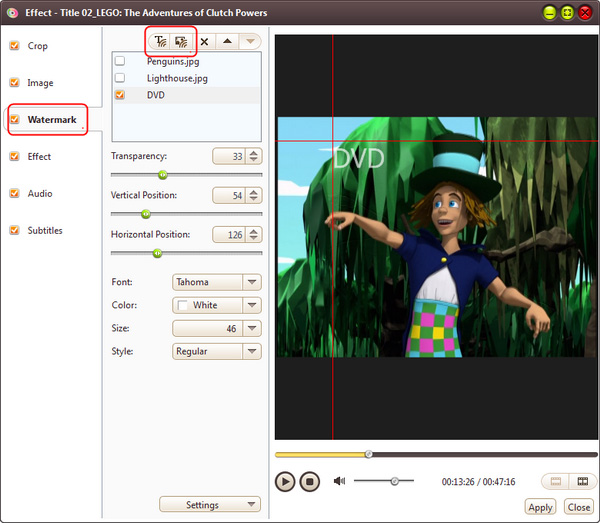Enable the Penguins.jpg watermark checkbox
The image size is (600, 523).
point(120,62)
